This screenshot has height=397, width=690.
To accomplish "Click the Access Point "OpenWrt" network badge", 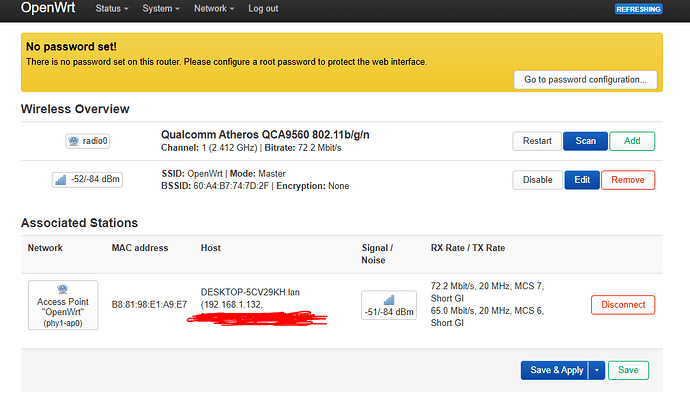I will pos(63,305).
